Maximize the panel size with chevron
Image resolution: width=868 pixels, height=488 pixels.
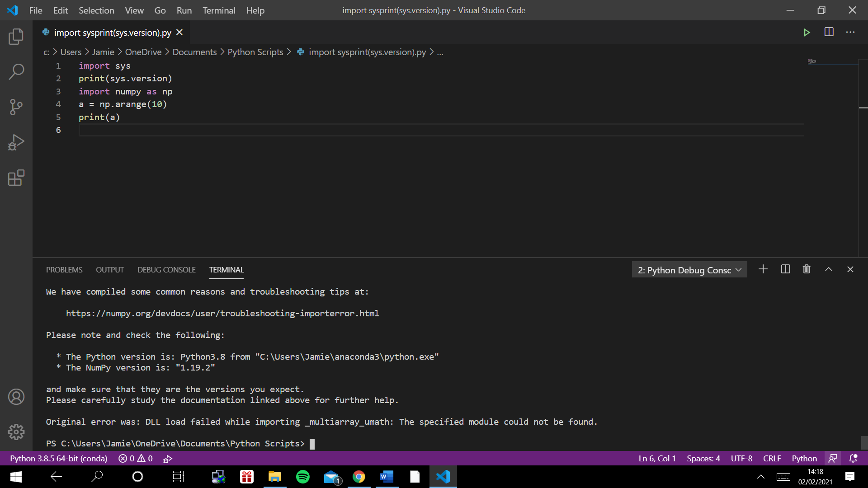[x=829, y=269]
